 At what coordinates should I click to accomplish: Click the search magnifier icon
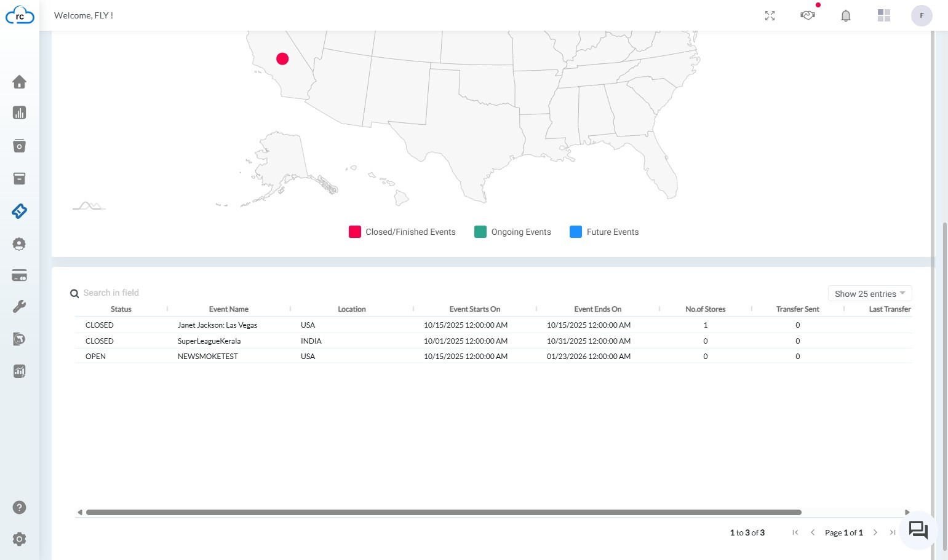74,293
